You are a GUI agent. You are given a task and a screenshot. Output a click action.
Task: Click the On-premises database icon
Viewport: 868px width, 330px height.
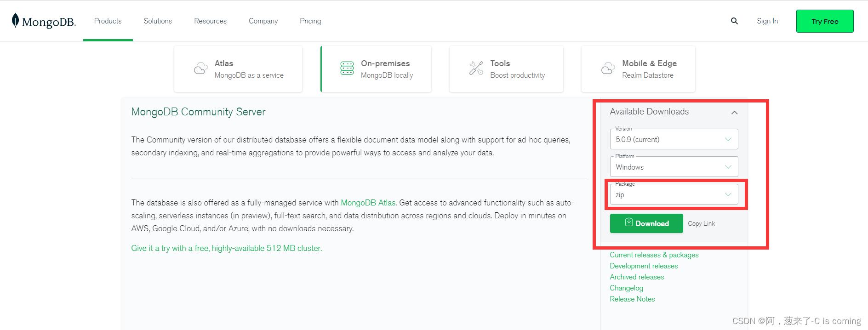click(x=347, y=68)
